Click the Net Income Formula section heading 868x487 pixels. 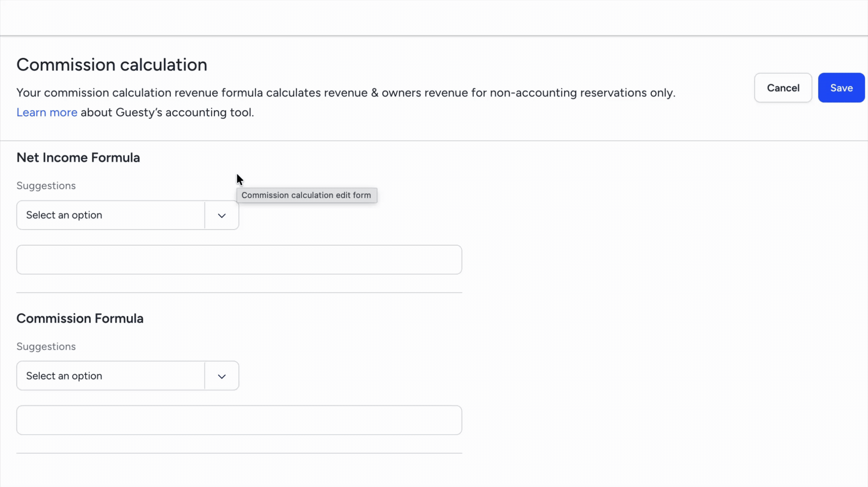tap(78, 158)
